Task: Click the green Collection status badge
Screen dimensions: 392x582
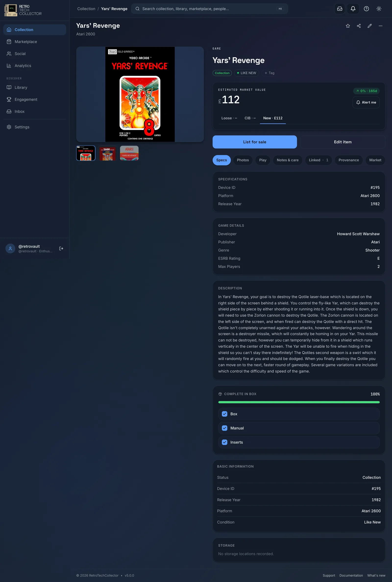Action: pos(222,73)
